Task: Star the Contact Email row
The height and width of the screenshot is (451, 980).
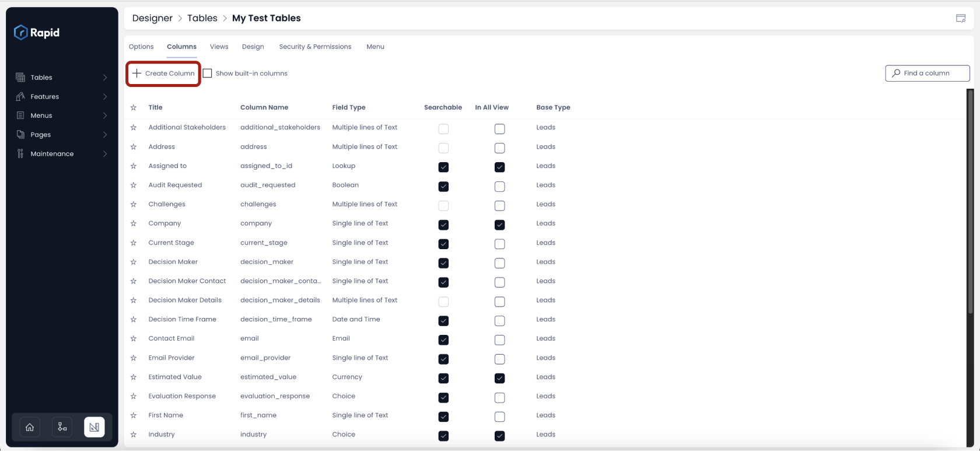Action: (134, 338)
